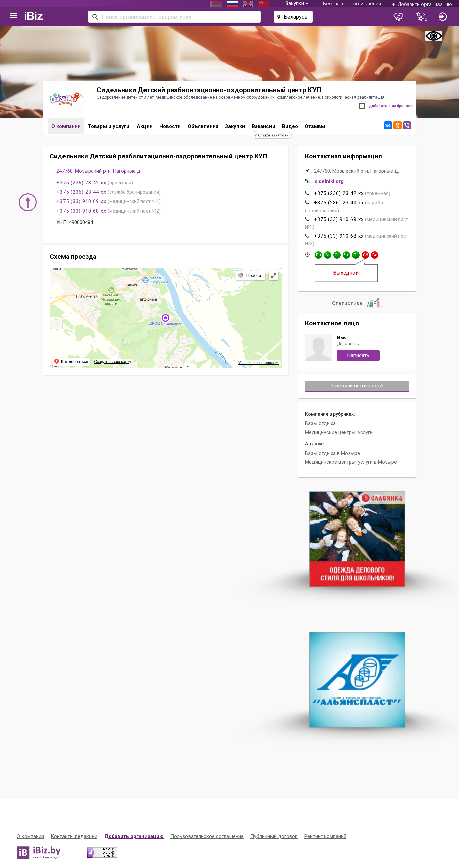
Task: Click the scroll-to-top arrow icon
Action: point(28,202)
